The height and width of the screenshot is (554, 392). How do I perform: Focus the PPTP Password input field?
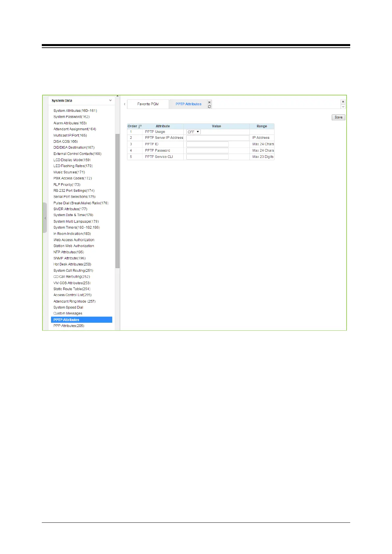click(x=207, y=150)
